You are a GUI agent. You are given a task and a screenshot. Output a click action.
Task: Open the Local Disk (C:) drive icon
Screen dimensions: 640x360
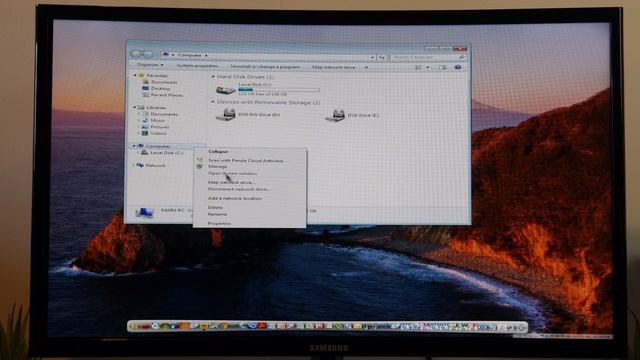coord(226,89)
